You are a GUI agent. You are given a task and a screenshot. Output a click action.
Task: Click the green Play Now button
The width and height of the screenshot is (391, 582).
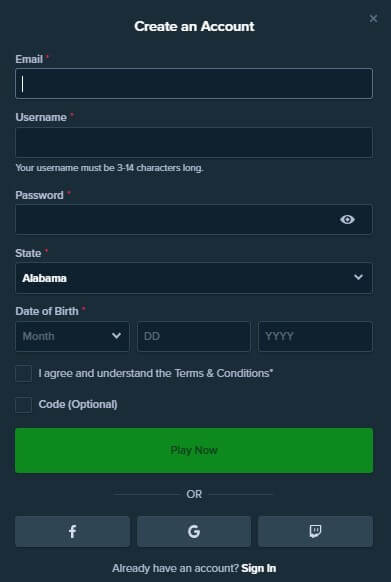194,451
